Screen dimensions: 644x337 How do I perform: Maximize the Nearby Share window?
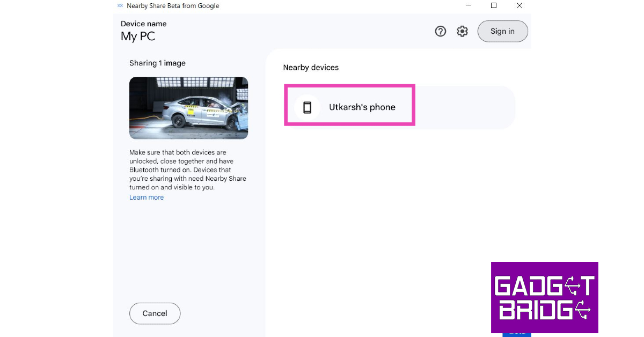pos(494,6)
